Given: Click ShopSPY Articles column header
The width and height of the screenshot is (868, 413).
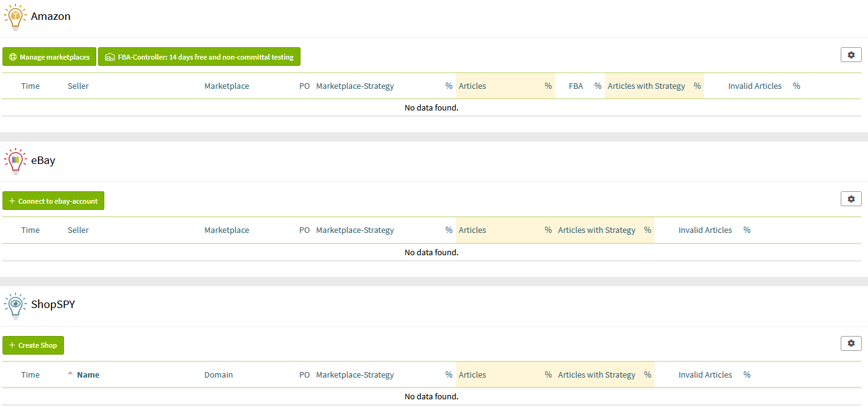Looking at the screenshot, I should coord(472,374).
